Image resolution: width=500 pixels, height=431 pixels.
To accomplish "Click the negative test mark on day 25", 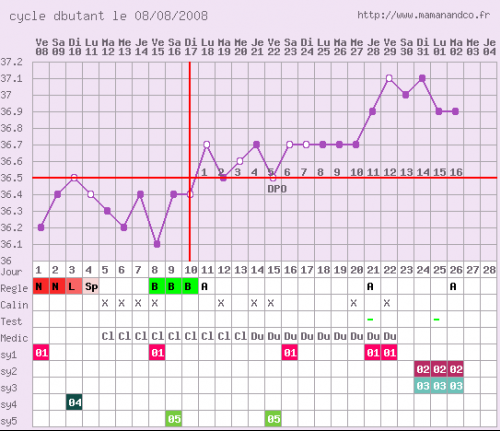I will pos(436,320).
